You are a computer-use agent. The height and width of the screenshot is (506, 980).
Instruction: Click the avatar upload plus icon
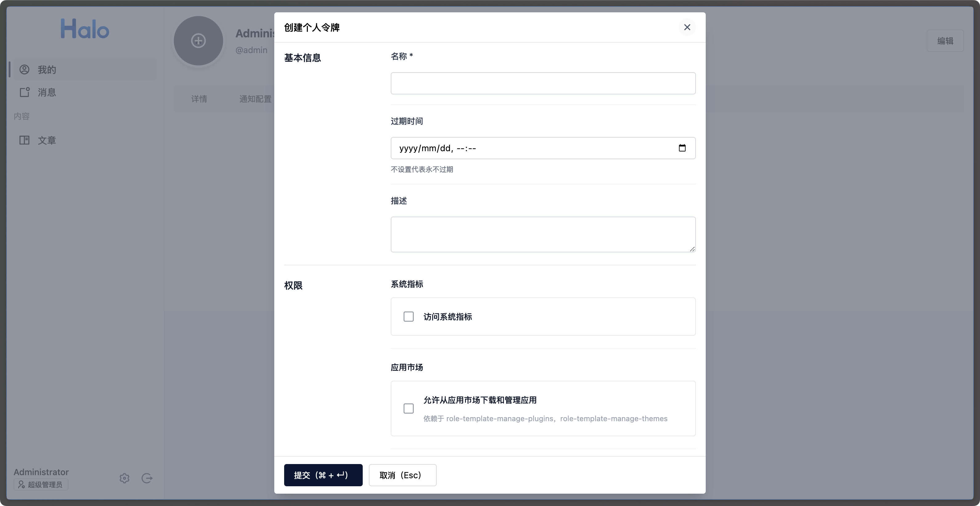[x=198, y=41]
